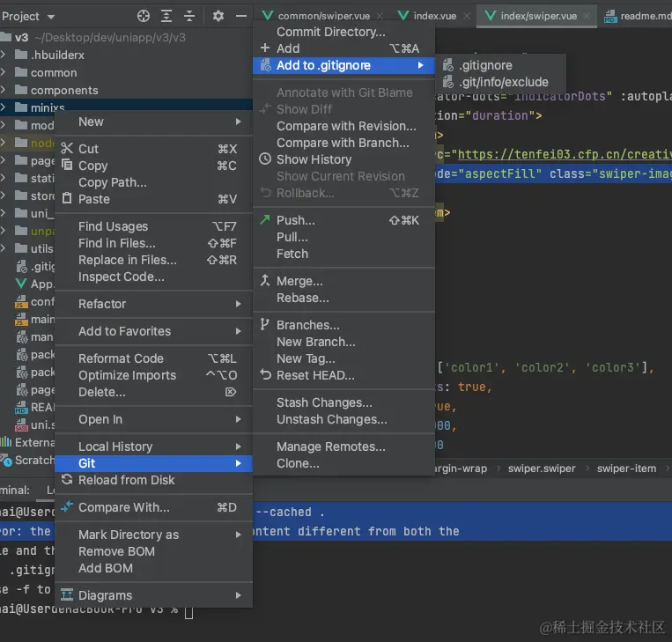This screenshot has height=642, width=672.
Task: Click the undo arrow icon beside Reset HEAD
Action: pos(265,375)
